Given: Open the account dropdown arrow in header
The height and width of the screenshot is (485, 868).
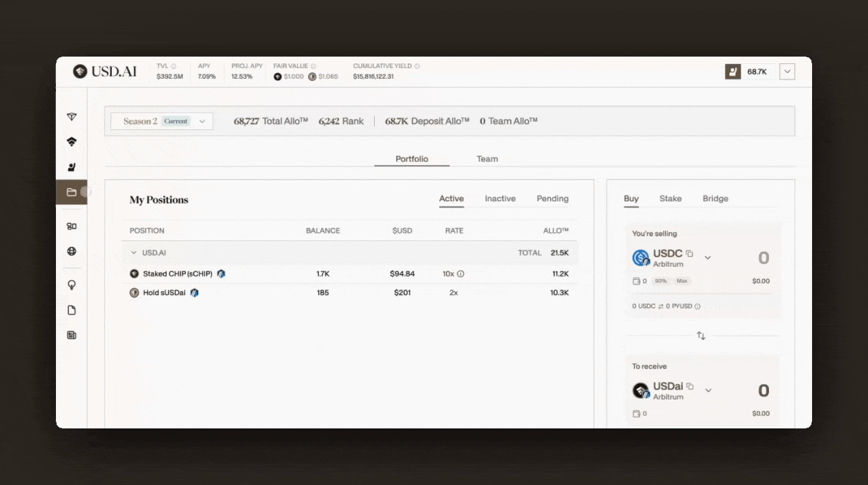Looking at the screenshot, I should 787,71.
